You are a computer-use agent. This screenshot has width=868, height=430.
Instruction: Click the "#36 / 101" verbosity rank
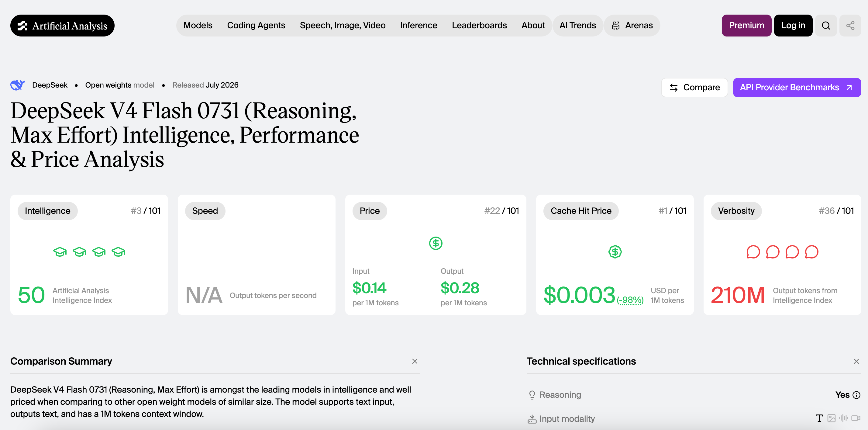pos(836,211)
